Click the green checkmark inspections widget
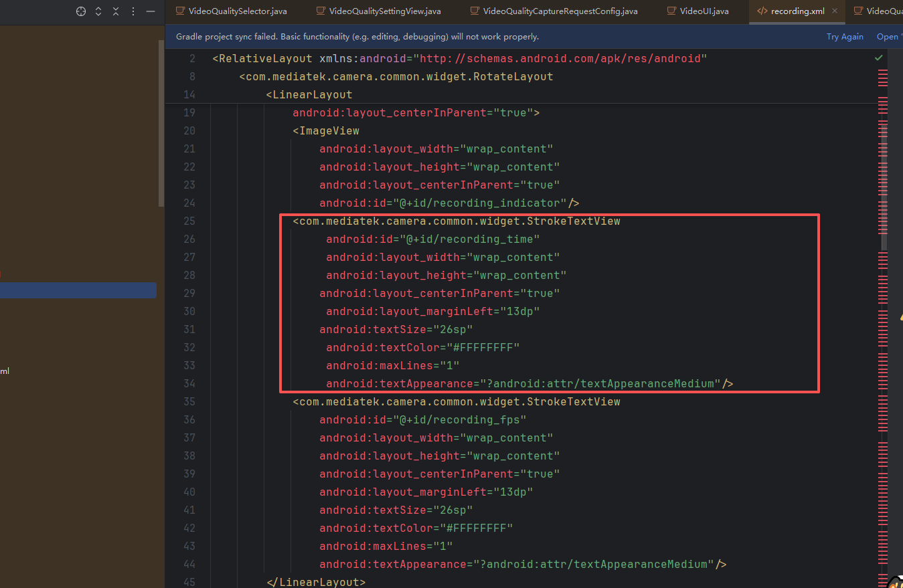 click(x=878, y=59)
